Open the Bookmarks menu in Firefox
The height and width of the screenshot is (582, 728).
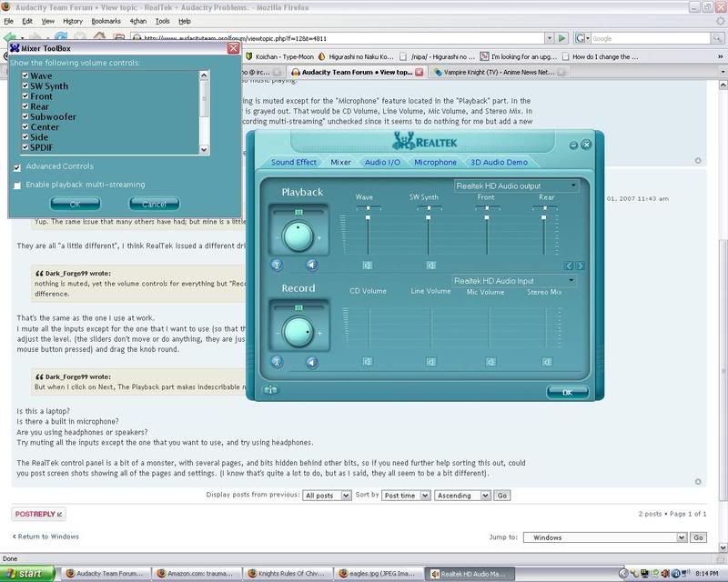tap(106, 20)
